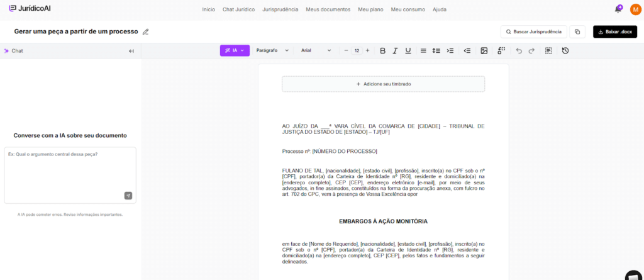Click the 'em face de [Nome do Requerido]' paragraph
This screenshot has height=280, width=644.
coord(383,253)
